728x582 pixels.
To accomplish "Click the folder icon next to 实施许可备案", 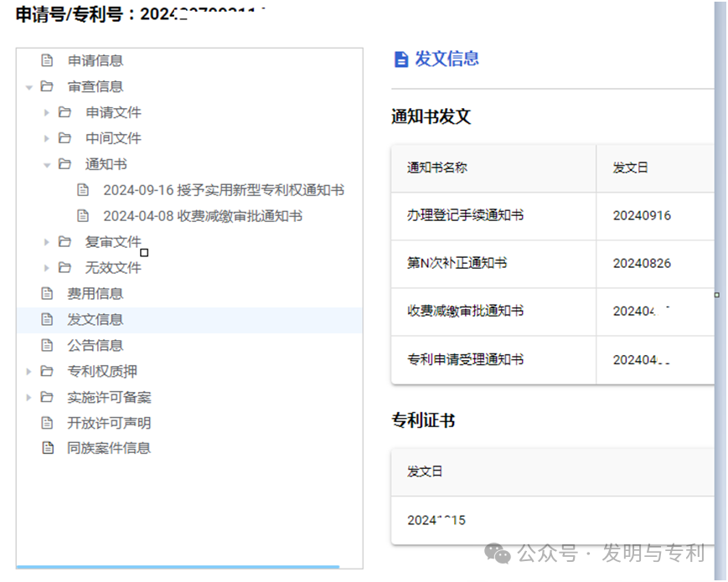I will point(47,397).
